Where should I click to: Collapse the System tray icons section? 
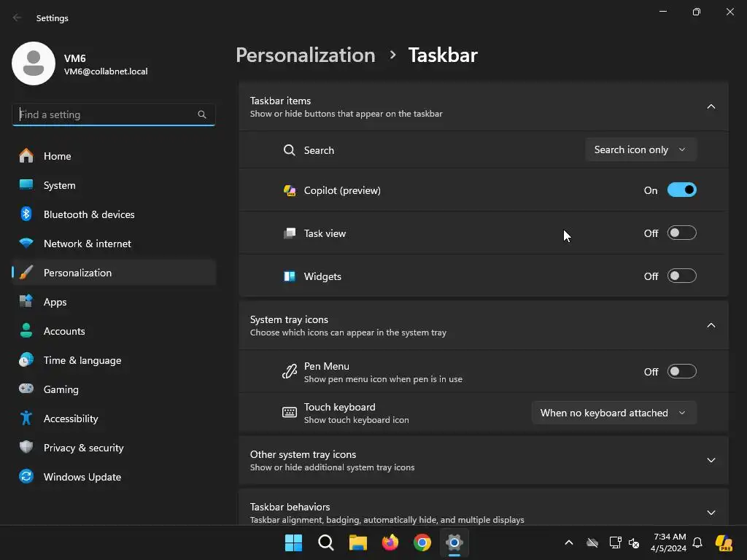pos(711,325)
